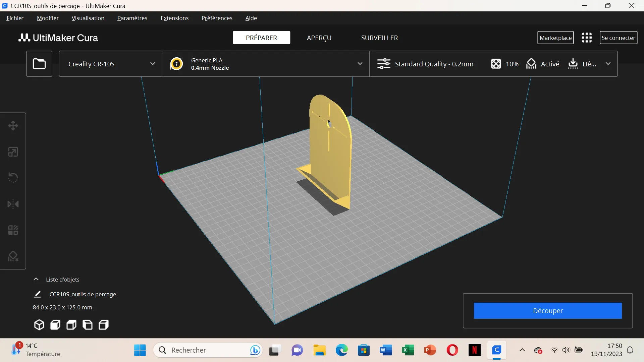Click the Découper slice button
644x362 pixels.
(547, 311)
